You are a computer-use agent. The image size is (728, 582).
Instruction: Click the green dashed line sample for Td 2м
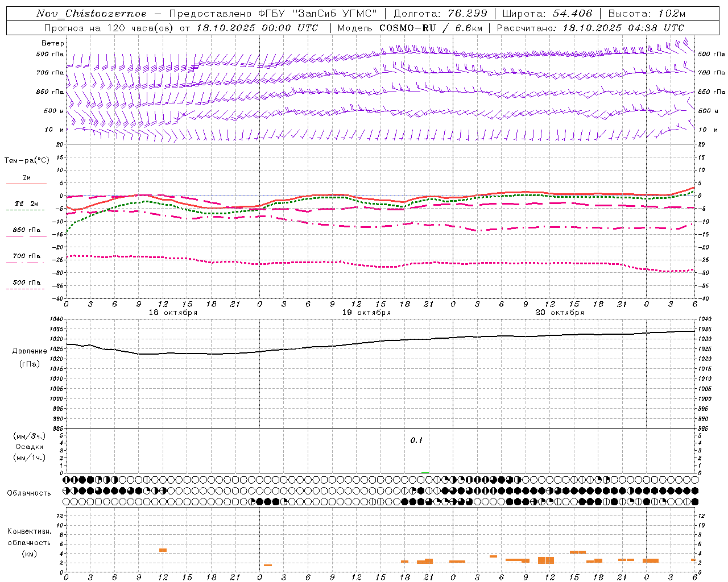[x=25, y=210]
